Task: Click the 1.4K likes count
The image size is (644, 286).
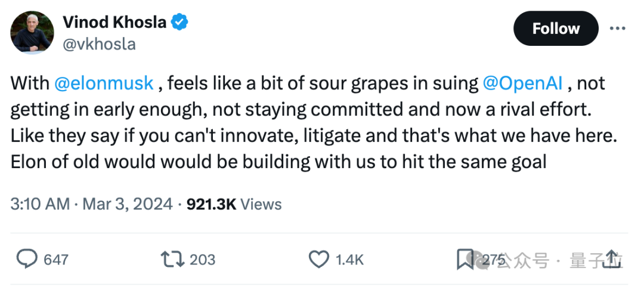Action: click(x=350, y=260)
